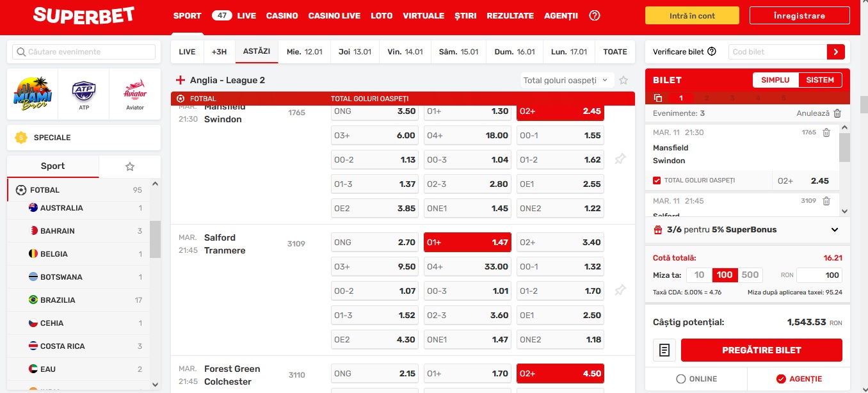This screenshot has height=393, width=868.
Task: Click the bet slip events scrollbar
Action: 844,147
